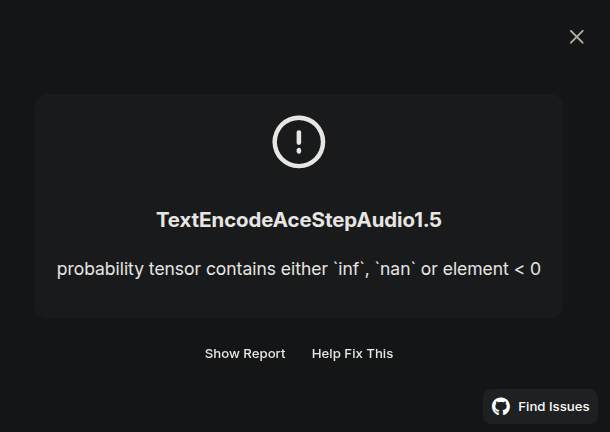Click the word "tensor" in the error text

(176, 269)
